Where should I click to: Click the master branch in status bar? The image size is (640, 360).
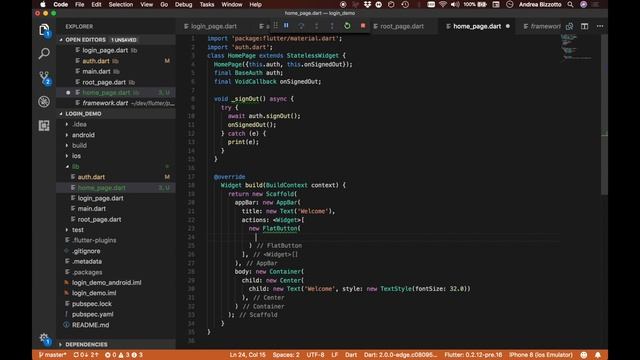pos(52,355)
